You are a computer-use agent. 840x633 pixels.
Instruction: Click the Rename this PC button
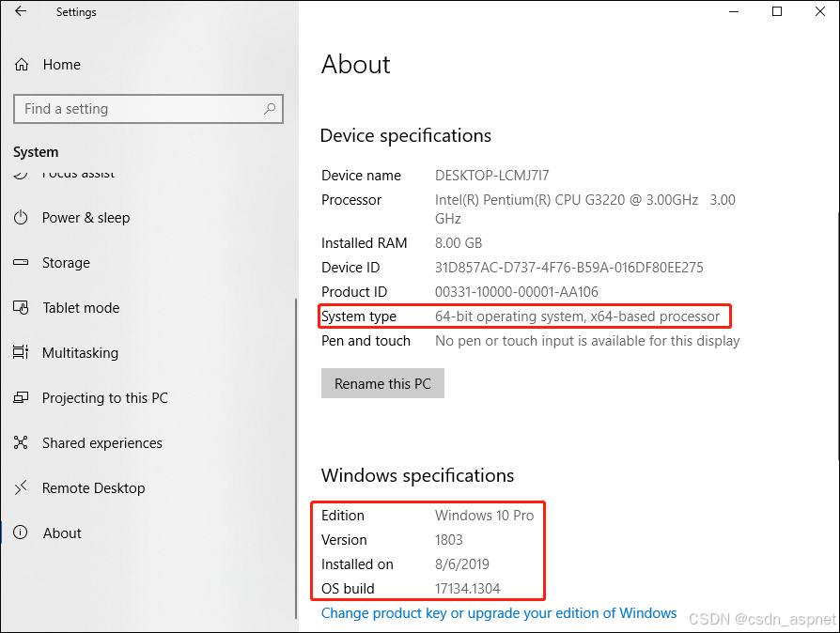[x=382, y=383]
